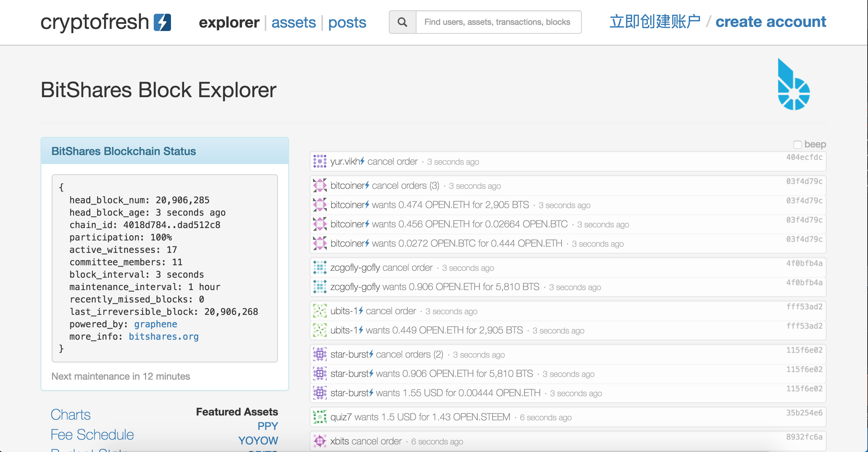Viewport: 868px width, 452px height.
Task: Open xbits user name link
Action: click(340, 441)
